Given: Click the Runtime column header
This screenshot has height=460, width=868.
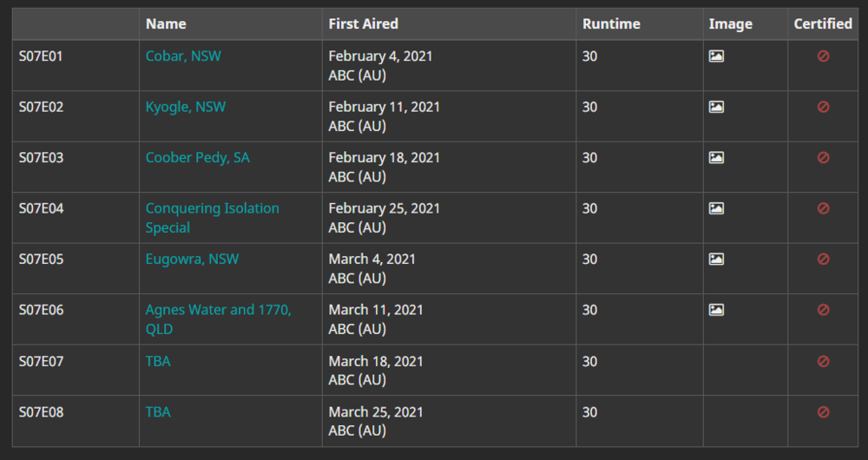Looking at the screenshot, I should (611, 23).
